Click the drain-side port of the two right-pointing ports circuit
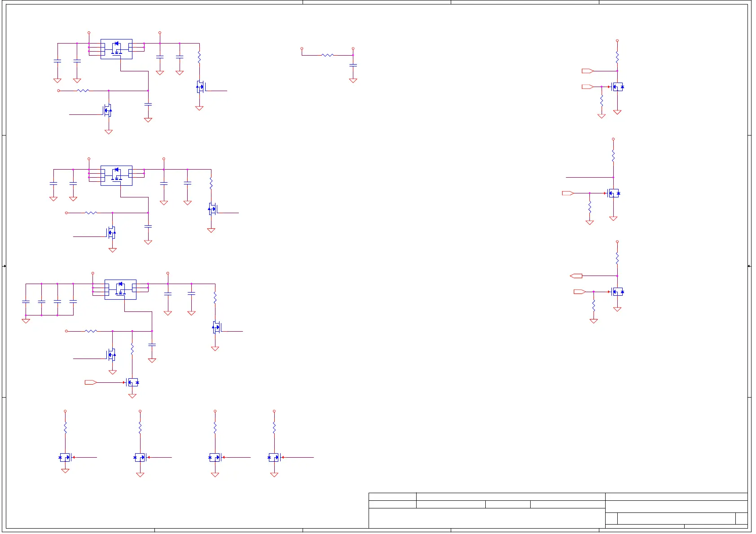 588,71
